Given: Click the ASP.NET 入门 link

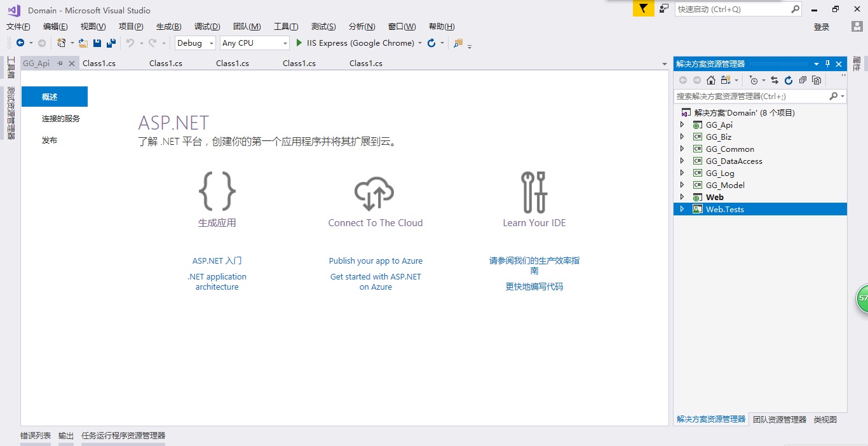Looking at the screenshot, I should 217,260.
